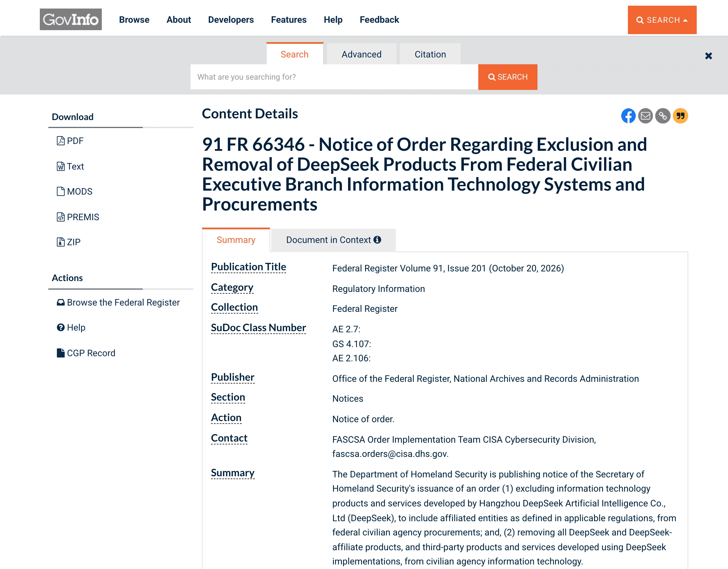728x569 pixels.
Task: Select the Summary tab
Action: [236, 240]
